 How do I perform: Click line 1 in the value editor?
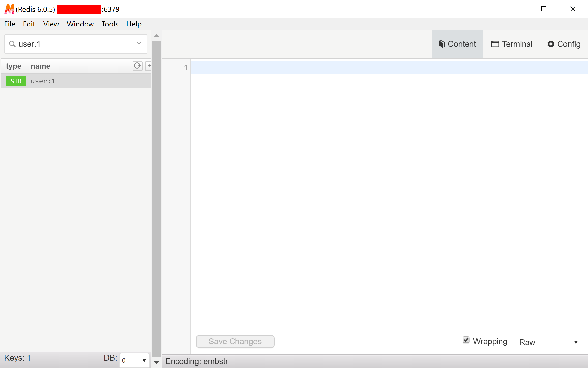[389, 68]
